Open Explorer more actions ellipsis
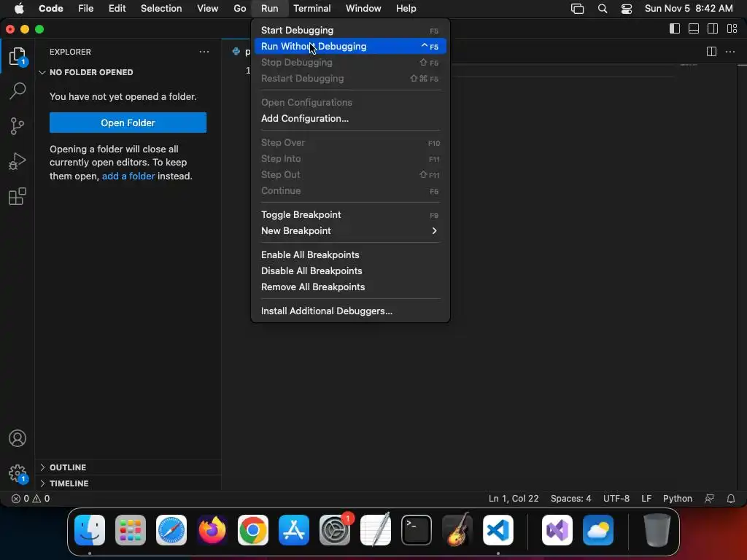Screen dimensions: 747x560 tap(204, 52)
